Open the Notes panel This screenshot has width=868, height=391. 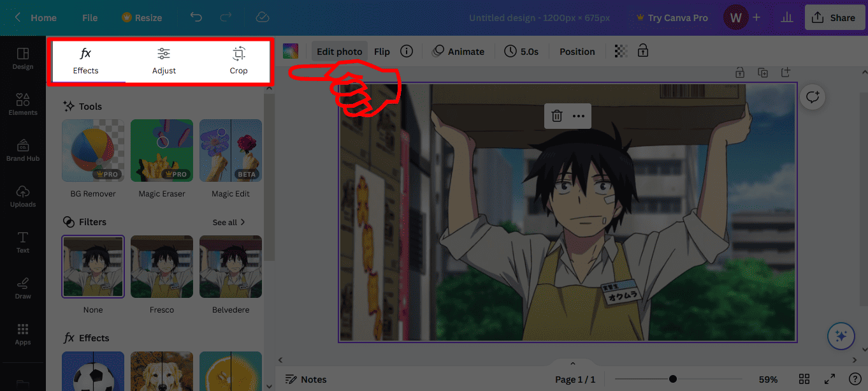pos(306,380)
